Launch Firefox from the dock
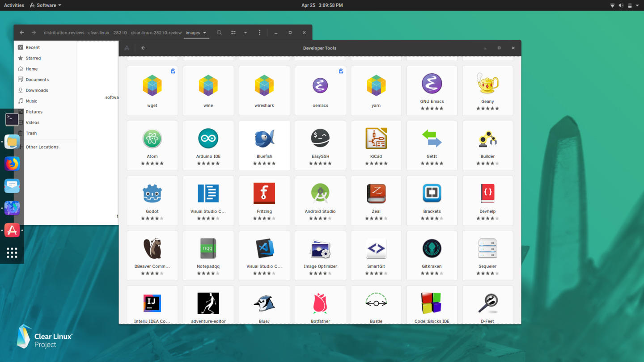The height and width of the screenshot is (362, 644). coord(12,164)
